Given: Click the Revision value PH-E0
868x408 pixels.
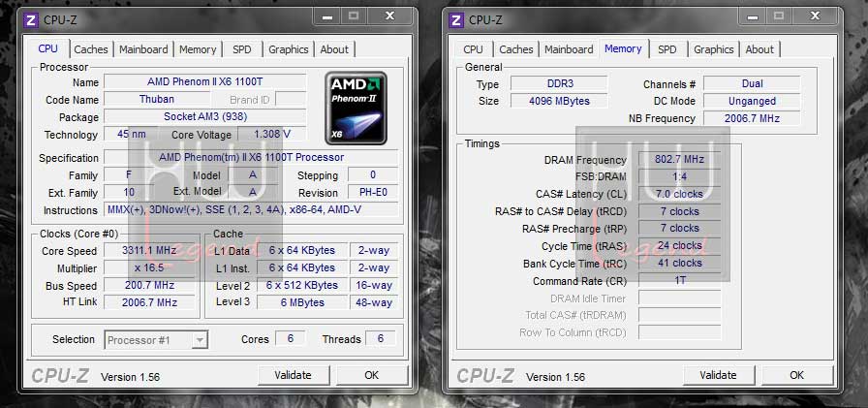Looking at the screenshot, I should (373, 192).
